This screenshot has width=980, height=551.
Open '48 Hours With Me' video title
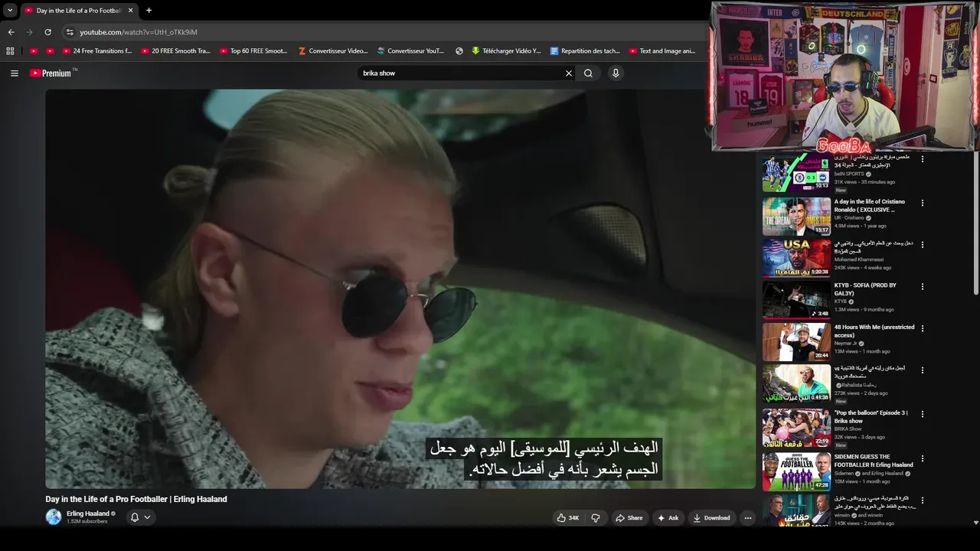point(874,331)
